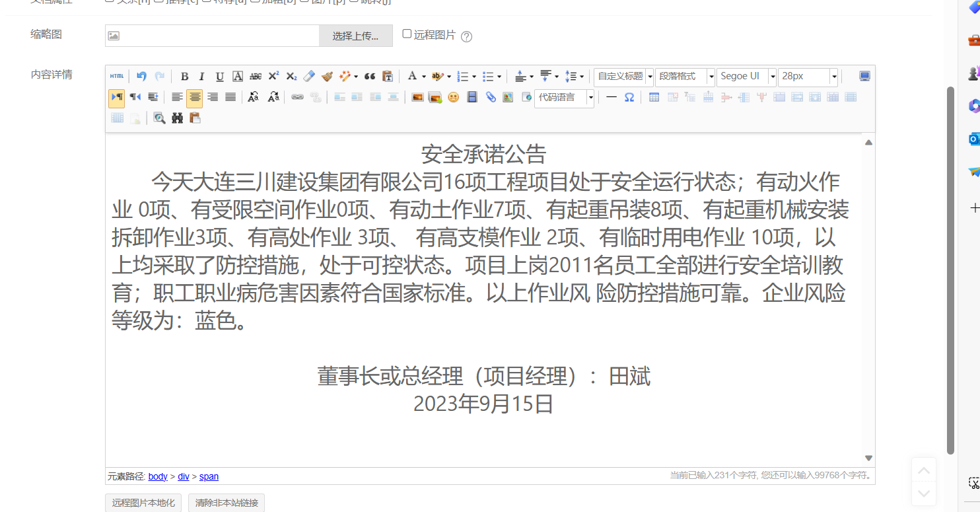
Task: Check the 远程图片 checkbox
Action: (x=407, y=34)
